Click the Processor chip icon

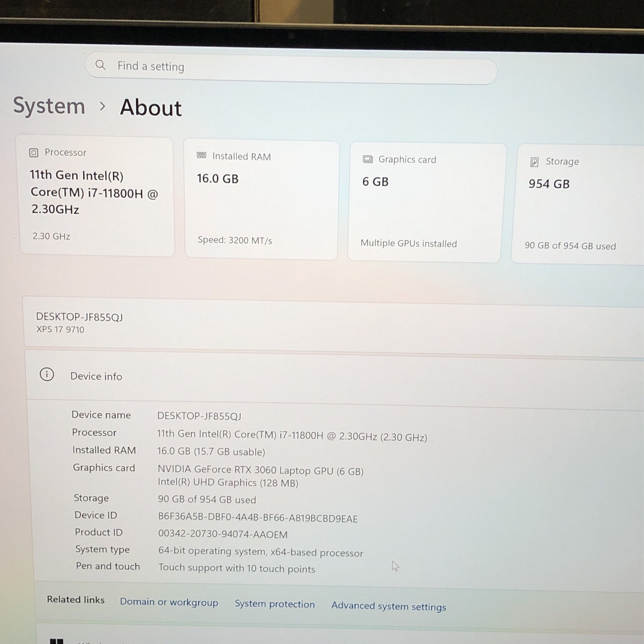click(x=33, y=153)
